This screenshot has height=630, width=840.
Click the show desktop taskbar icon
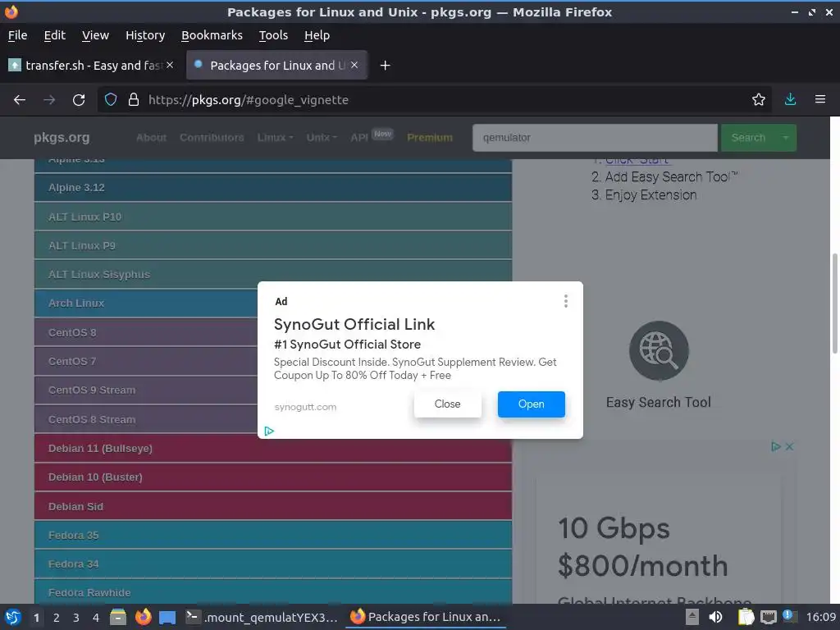167,618
